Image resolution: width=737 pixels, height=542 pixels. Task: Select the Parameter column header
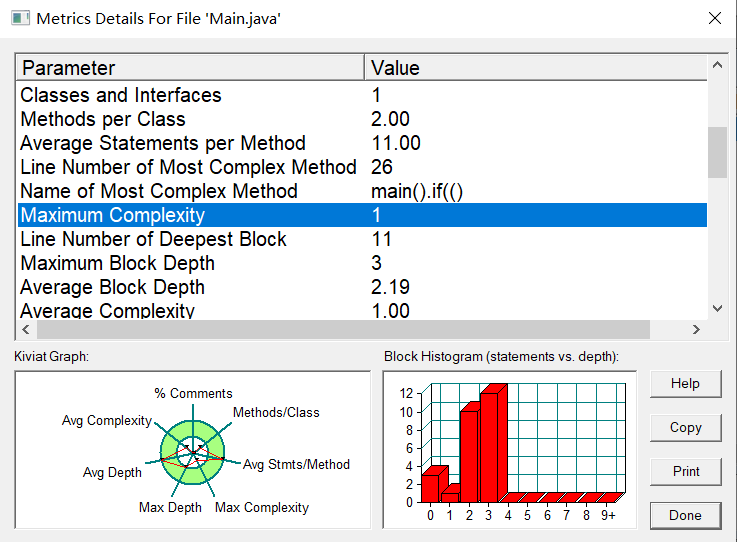[190, 68]
